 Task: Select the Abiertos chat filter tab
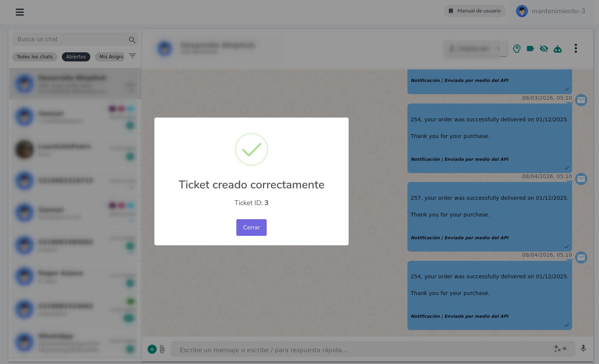click(x=76, y=57)
